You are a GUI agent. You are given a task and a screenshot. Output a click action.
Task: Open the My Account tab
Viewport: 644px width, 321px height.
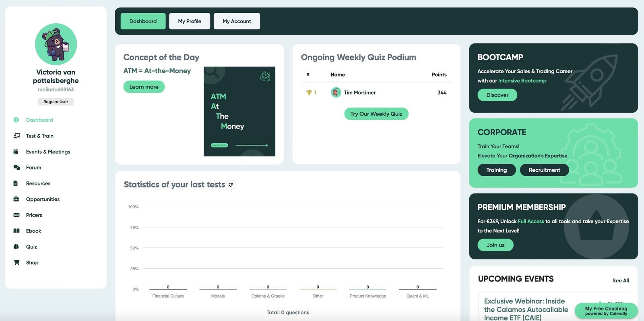(237, 21)
